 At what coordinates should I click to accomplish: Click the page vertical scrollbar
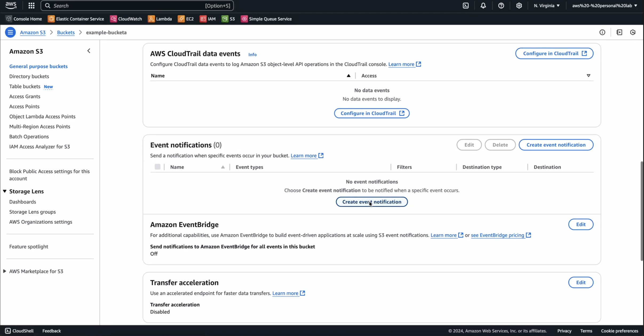pos(642,211)
